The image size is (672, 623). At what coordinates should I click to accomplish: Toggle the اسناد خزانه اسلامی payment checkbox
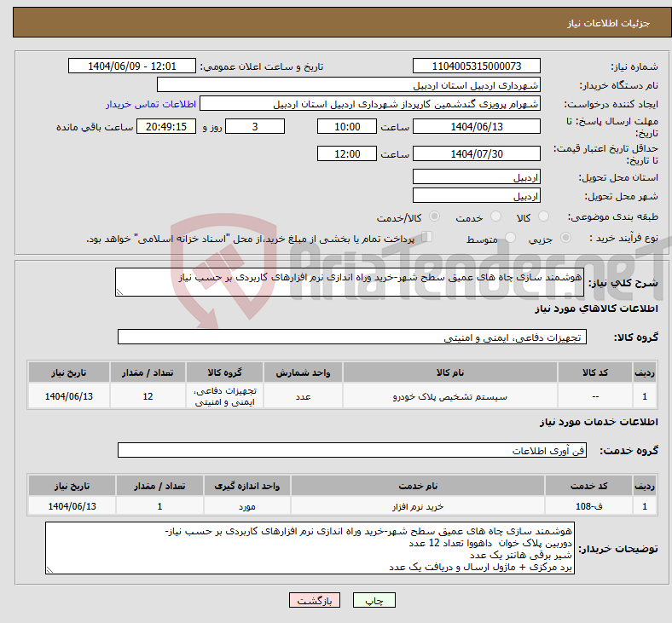(427, 237)
